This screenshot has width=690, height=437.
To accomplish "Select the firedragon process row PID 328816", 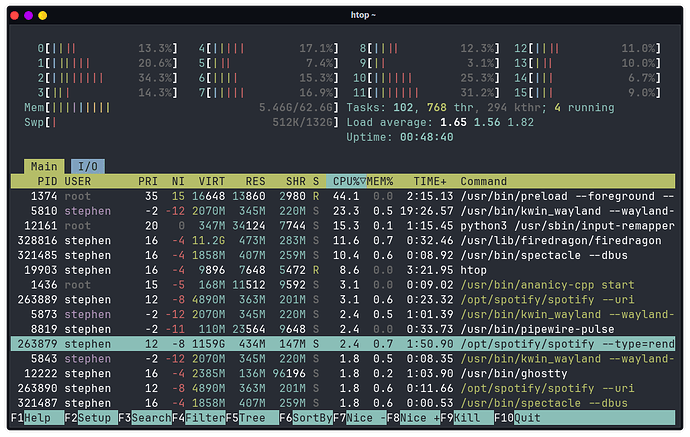I will click(x=343, y=241).
